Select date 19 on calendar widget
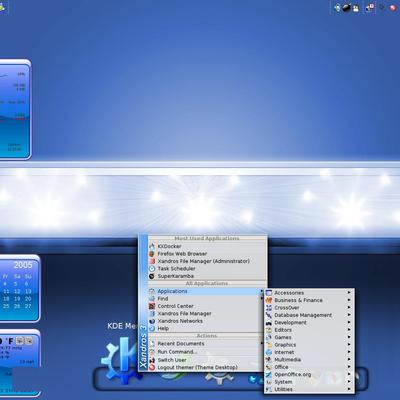Image resolution: width=400 pixels, height=400 pixels. click(17, 299)
